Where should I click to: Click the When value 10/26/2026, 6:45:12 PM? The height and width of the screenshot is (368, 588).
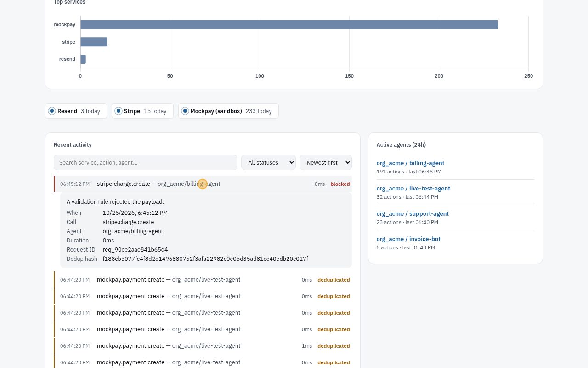point(135,213)
